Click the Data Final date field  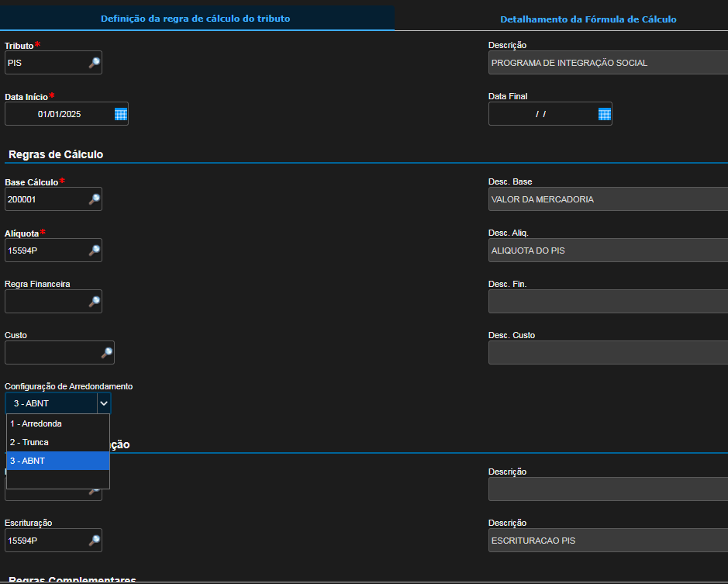pyautogui.click(x=541, y=114)
